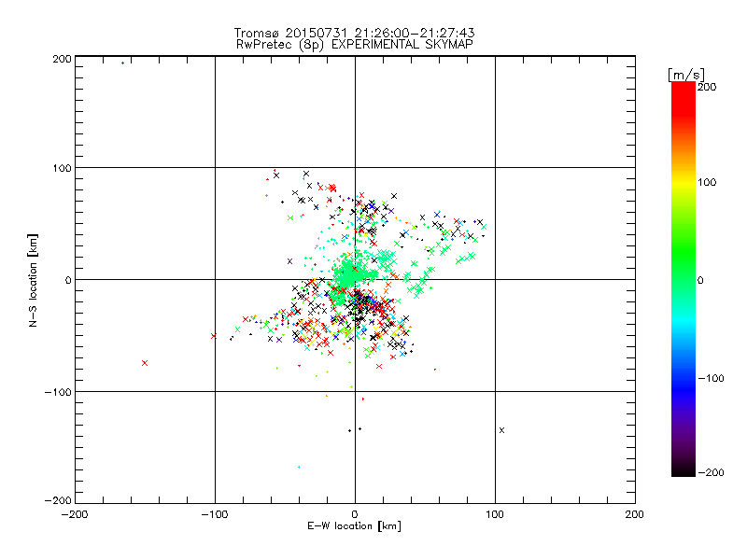Click the "N-S location [km]" axis label

pyautogui.click(x=33, y=280)
